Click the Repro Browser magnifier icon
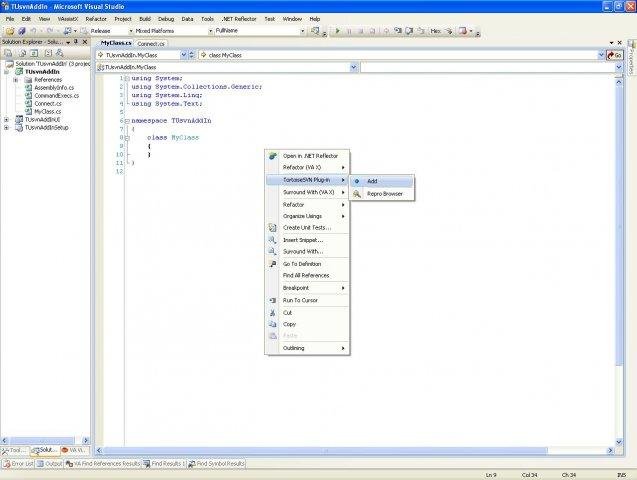 (x=357, y=194)
